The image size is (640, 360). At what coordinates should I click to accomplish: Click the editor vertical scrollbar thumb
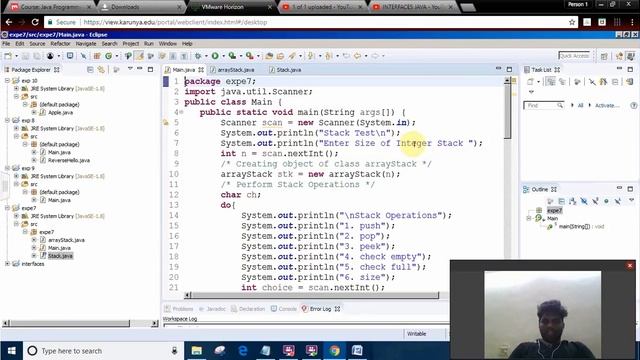tap(507, 111)
